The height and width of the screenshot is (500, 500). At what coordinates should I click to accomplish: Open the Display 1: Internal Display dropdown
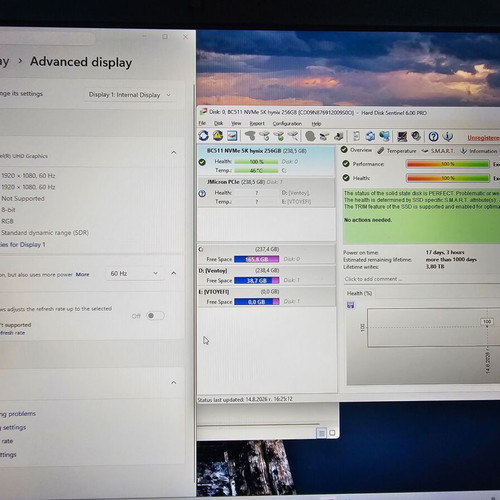tap(129, 95)
